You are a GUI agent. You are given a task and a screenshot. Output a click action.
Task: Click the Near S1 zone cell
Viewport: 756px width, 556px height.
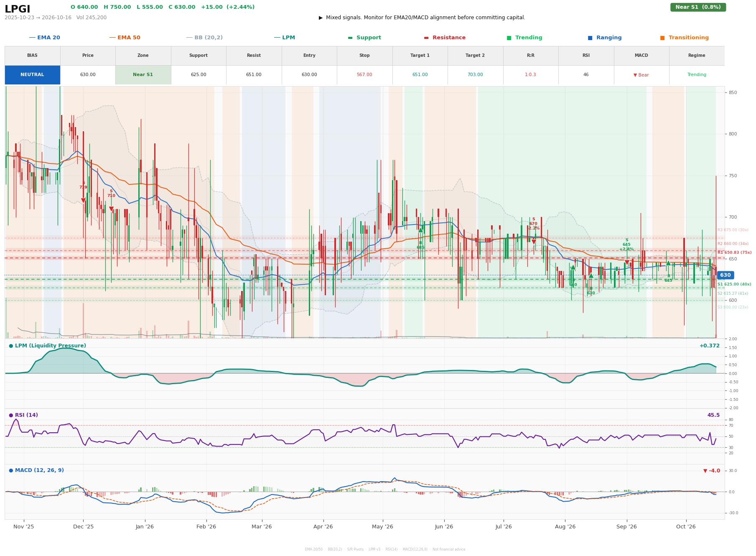pos(143,75)
